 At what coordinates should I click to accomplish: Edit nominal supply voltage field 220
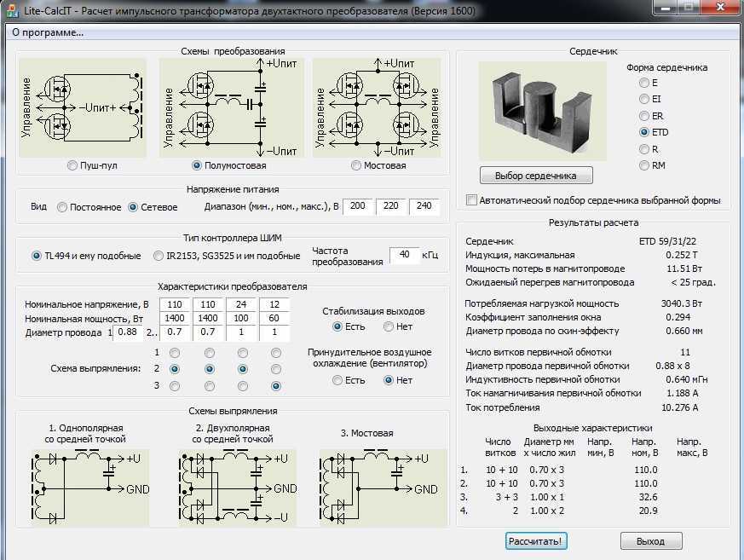pos(390,206)
